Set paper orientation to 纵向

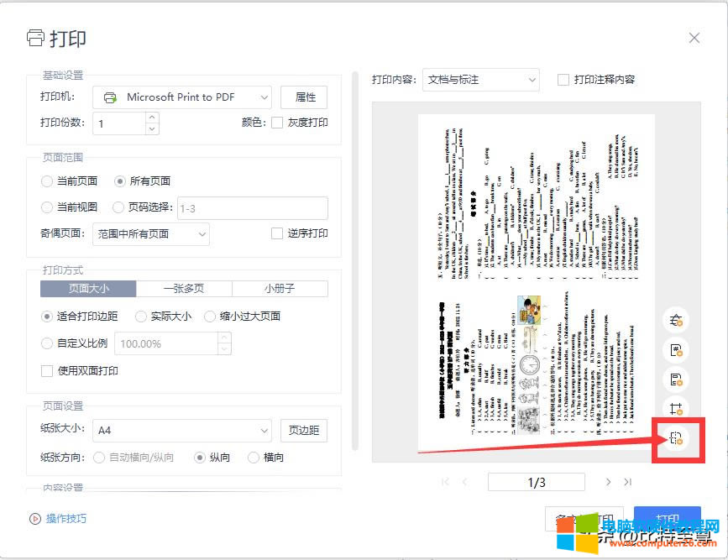click(200, 458)
